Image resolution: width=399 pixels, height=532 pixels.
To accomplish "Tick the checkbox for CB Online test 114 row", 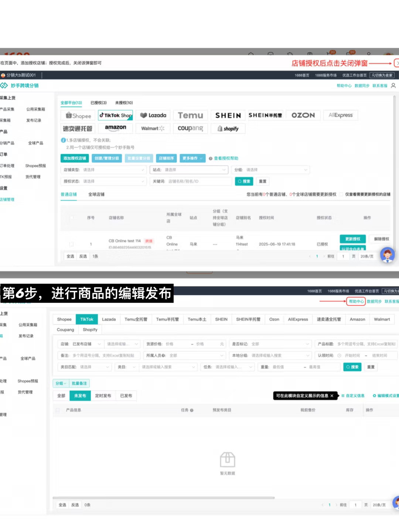I will click(x=72, y=244).
